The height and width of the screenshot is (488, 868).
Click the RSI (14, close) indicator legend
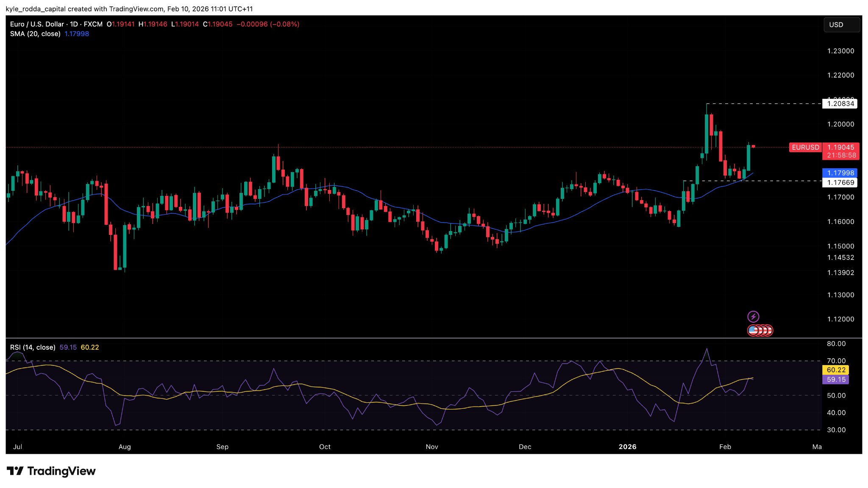33,347
